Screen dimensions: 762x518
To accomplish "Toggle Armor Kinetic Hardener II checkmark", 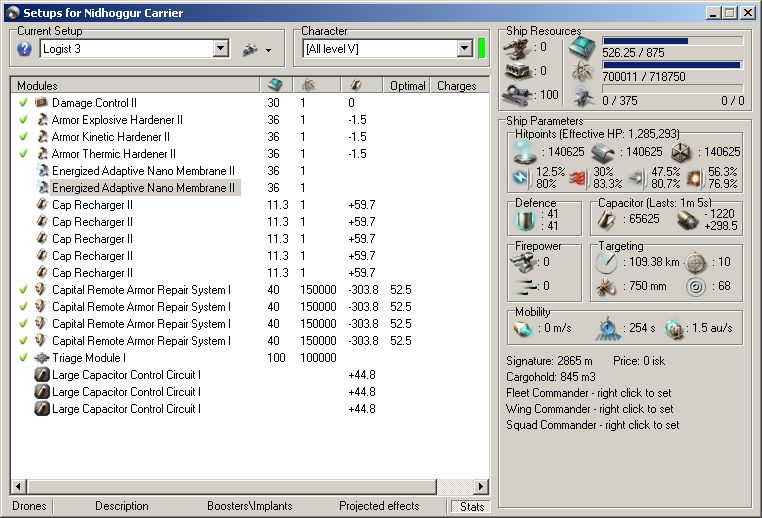I will [x=23, y=137].
